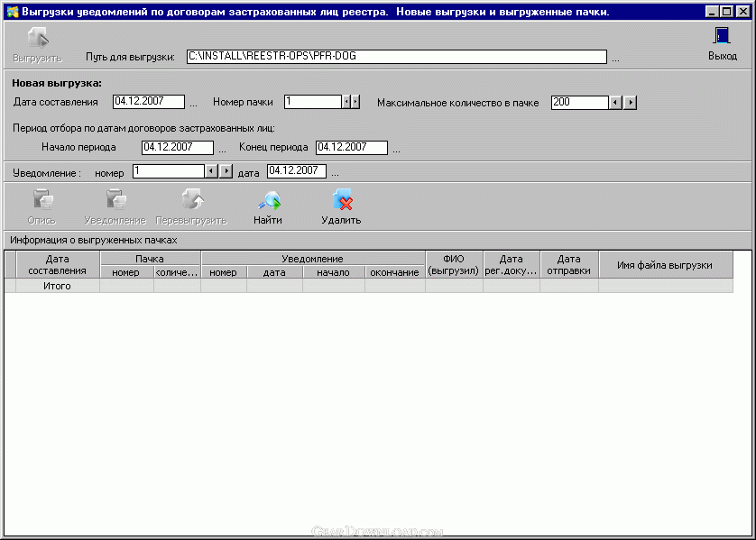Open date picker for Конец периода
Screen dimensions: 756x540
point(396,150)
